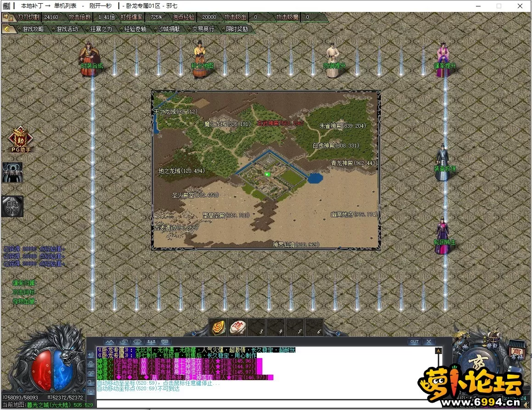Click 天之龙域(92.112) on the map
This screenshot has width=532, height=410.
[175, 112]
